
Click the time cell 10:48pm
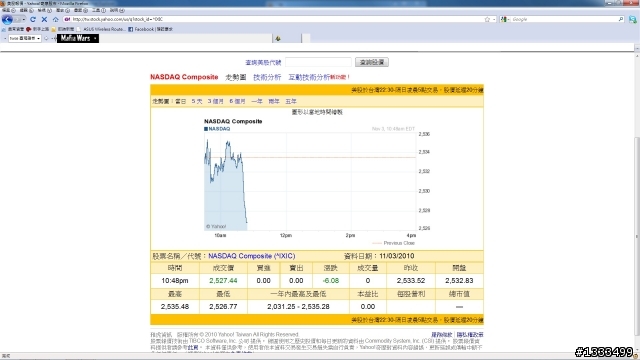pos(175,281)
